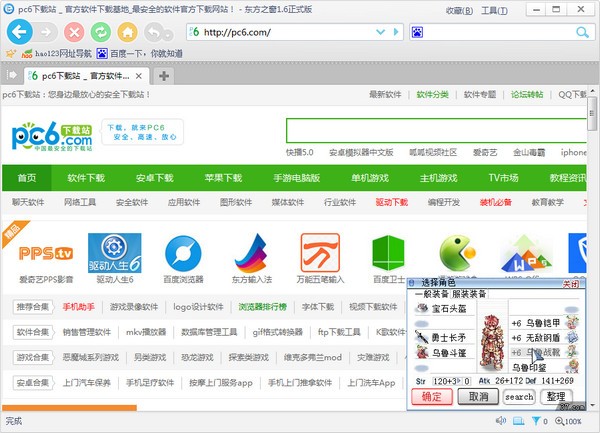This screenshot has width=600, height=433.
Task: Click the 手机助手 red link
Action: point(78,307)
